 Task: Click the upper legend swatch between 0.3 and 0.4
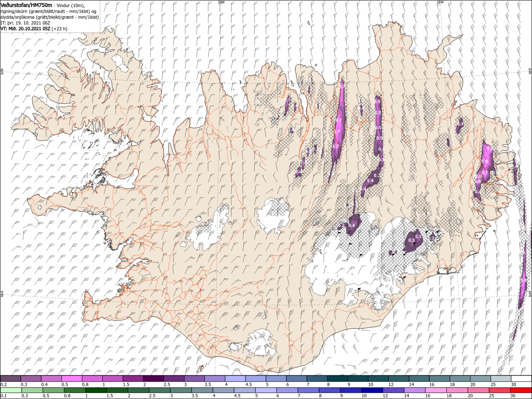(31, 379)
